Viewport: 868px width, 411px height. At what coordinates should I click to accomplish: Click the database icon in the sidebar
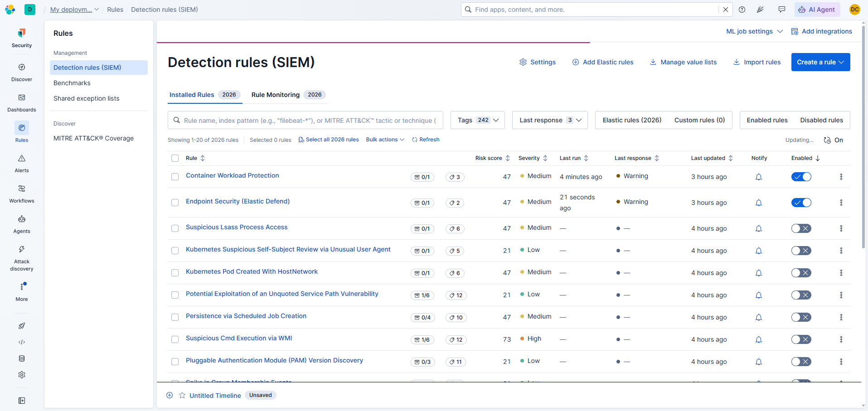(x=22, y=358)
